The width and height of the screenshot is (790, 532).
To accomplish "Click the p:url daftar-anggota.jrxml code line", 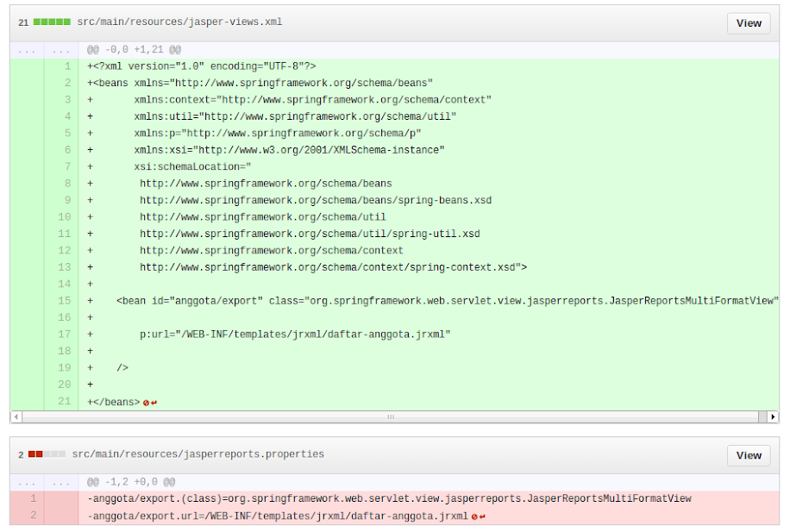I will tap(268, 335).
